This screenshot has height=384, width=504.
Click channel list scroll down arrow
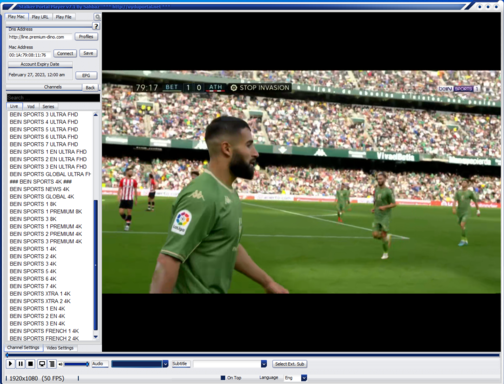(96, 337)
